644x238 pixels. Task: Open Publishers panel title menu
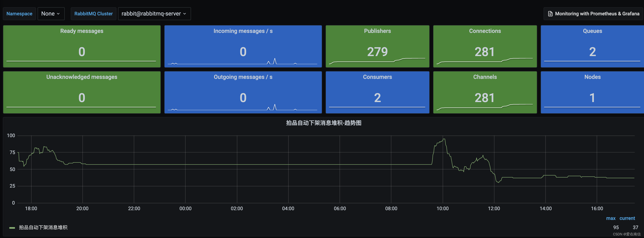click(x=377, y=31)
